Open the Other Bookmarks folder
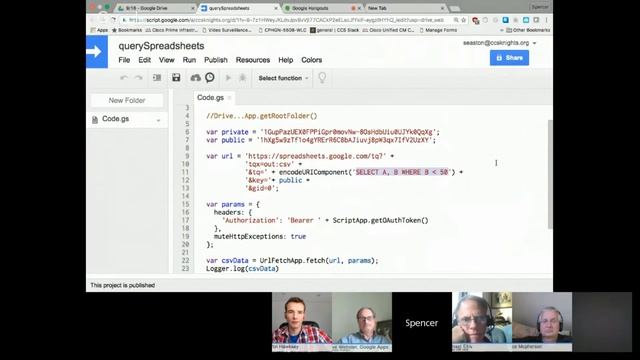The image size is (640, 360). [528, 30]
